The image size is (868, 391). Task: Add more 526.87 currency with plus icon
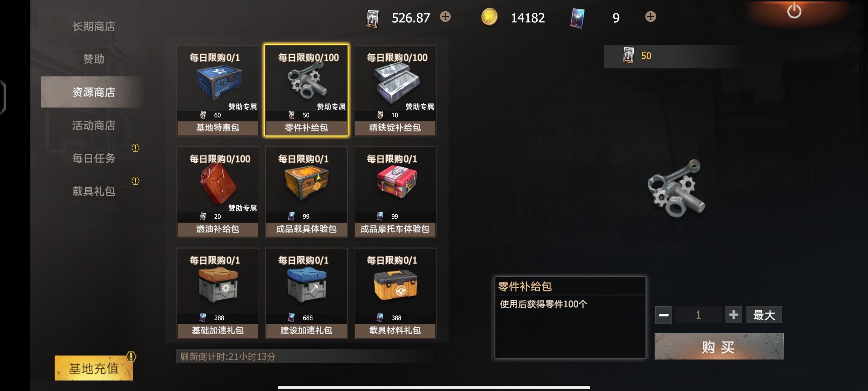(445, 17)
